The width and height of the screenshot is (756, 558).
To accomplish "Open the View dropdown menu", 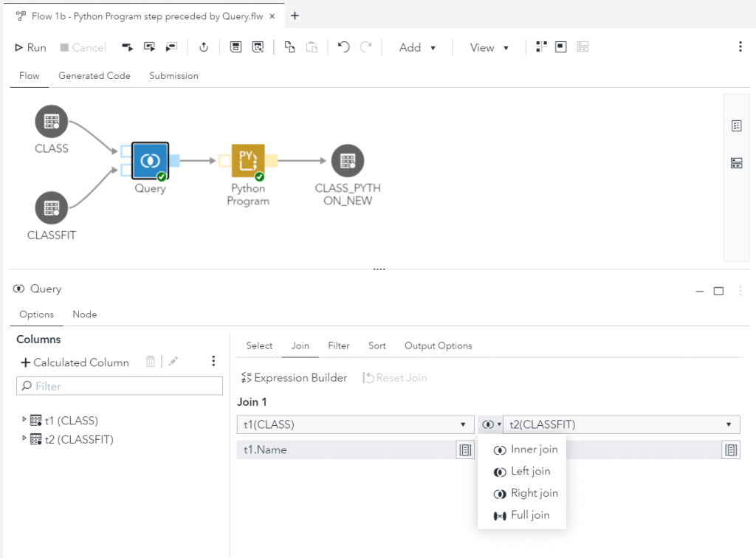I will (x=489, y=47).
